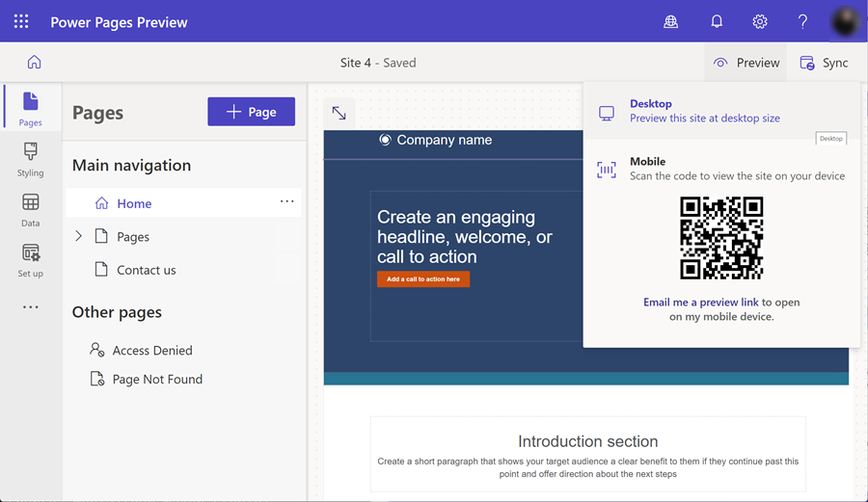The height and width of the screenshot is (502, 868).
Task: Choose Desktop preview option
Action: pos(721,111)
